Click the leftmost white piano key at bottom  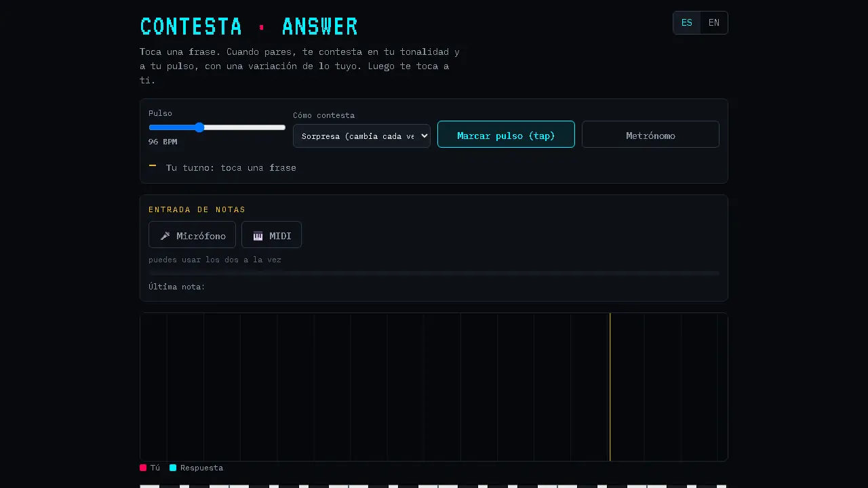[x=149, y=486]
